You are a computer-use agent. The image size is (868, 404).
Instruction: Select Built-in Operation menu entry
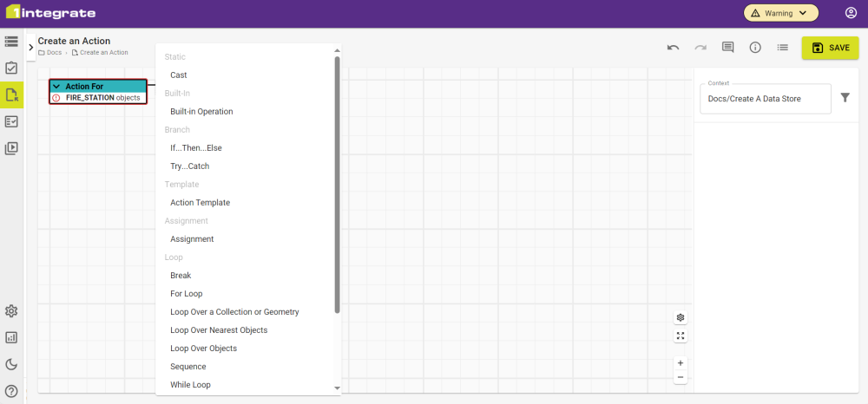[201, 112]
